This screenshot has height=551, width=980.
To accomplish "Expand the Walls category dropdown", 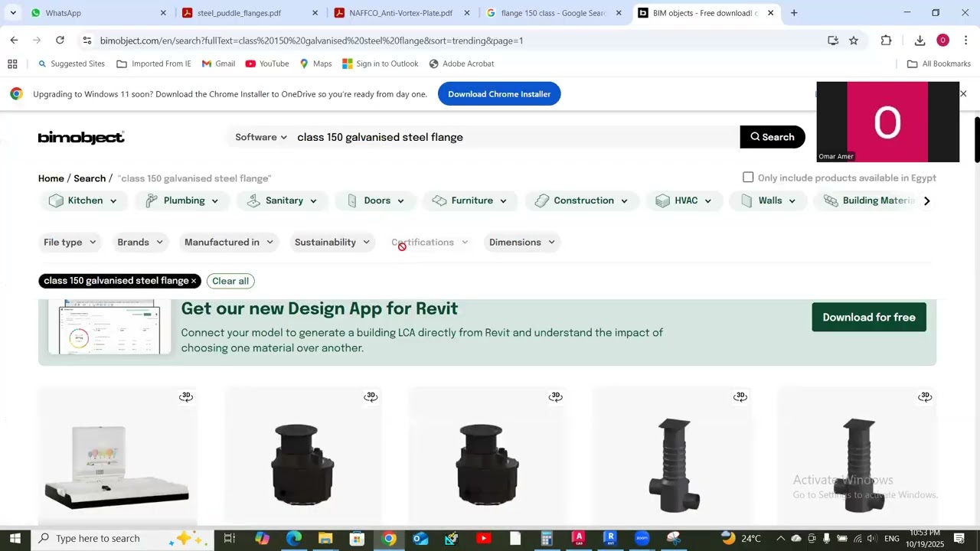I will [x=768, y=201].
